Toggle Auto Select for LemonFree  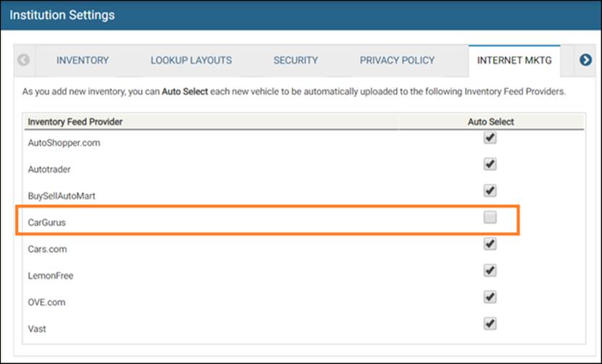click(490, 270)
